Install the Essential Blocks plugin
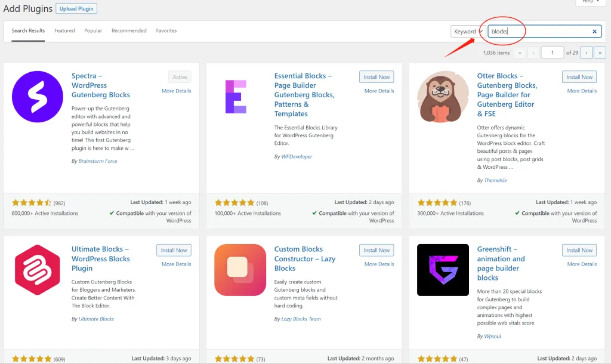The height and width of the screenshot is (364, 611). (377, 77)
